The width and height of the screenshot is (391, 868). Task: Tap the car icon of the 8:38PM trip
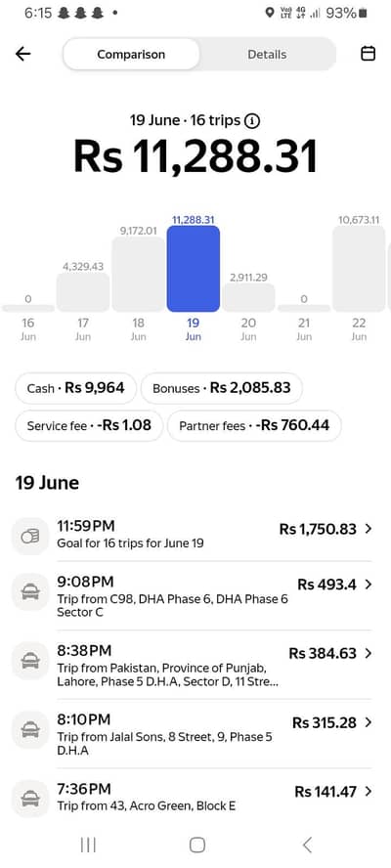coord(30,661)
